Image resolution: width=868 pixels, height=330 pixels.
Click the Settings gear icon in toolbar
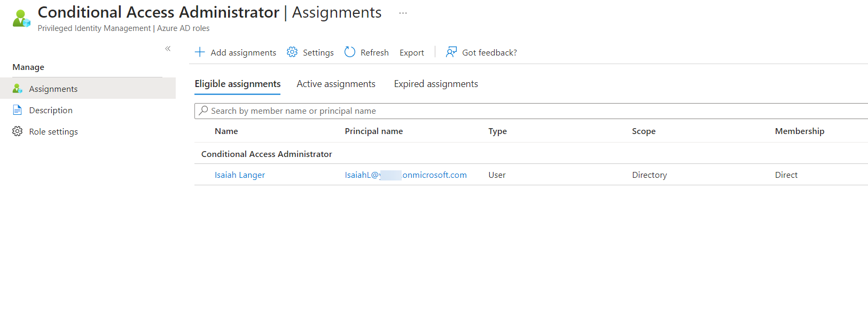tap(292, 52)
